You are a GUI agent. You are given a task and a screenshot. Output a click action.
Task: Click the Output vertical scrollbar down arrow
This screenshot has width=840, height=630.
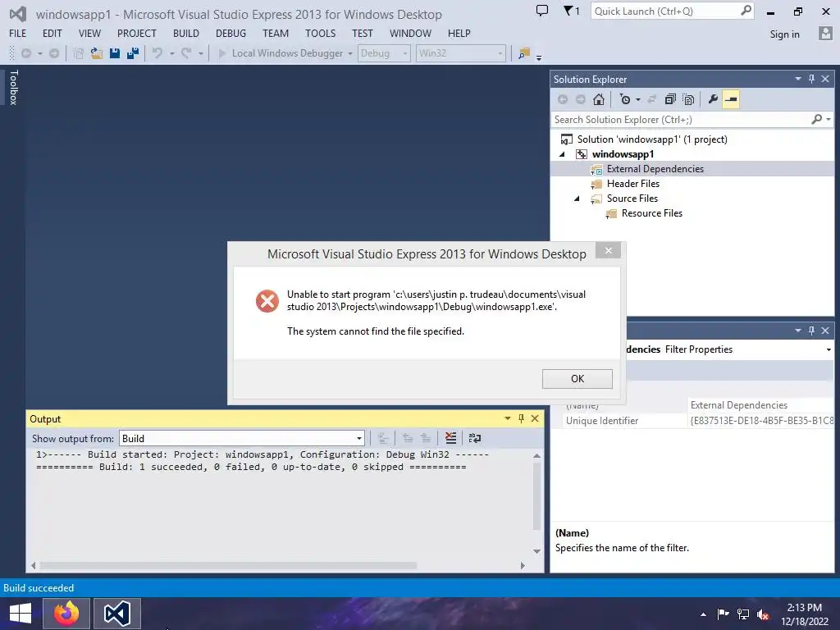[536, 551]
